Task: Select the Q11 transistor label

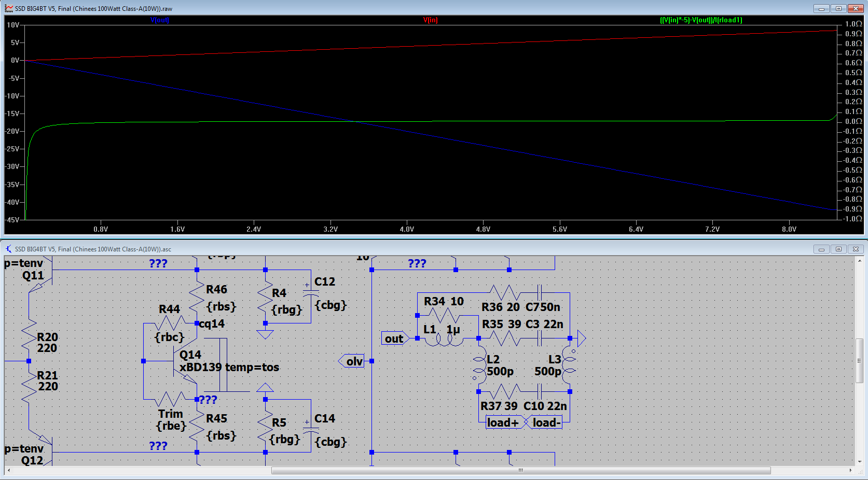Action: [33, 275]
